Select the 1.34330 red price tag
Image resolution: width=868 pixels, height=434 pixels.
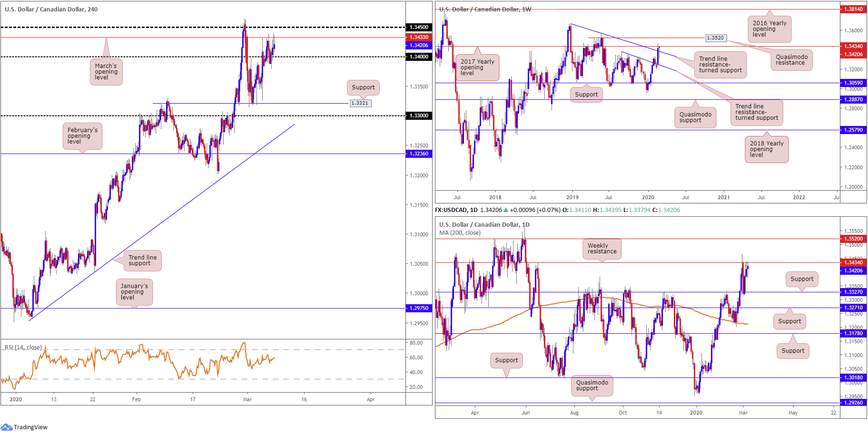point(419,37)
